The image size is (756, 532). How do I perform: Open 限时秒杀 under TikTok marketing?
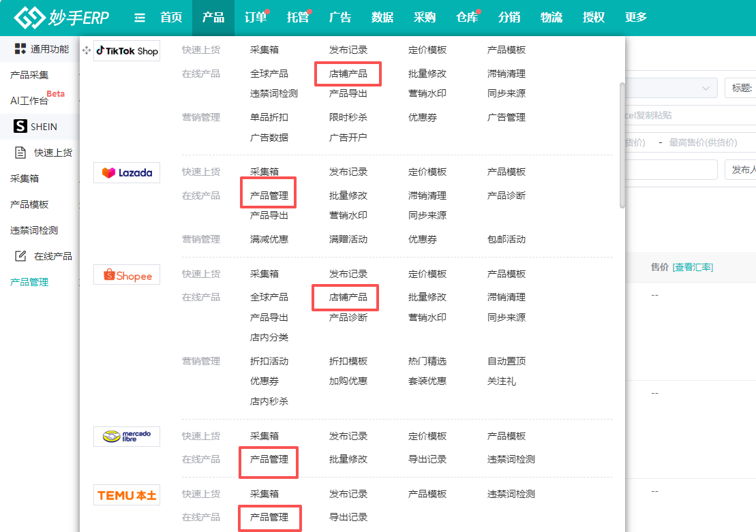point(348,117)
